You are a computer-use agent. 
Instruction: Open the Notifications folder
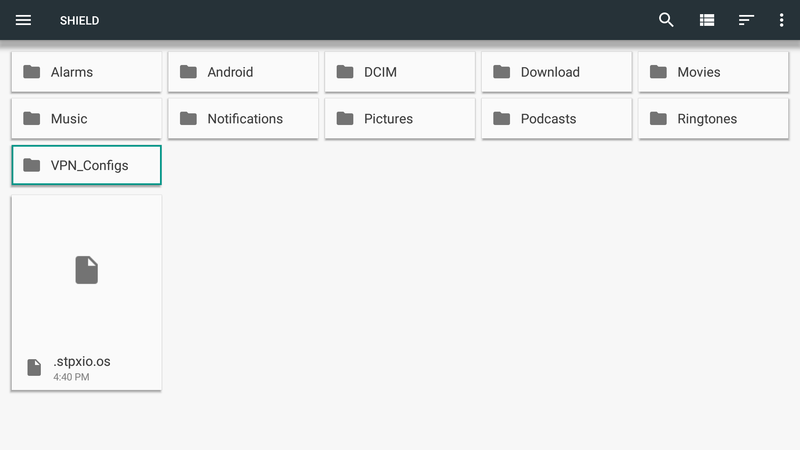coord(243,119)
